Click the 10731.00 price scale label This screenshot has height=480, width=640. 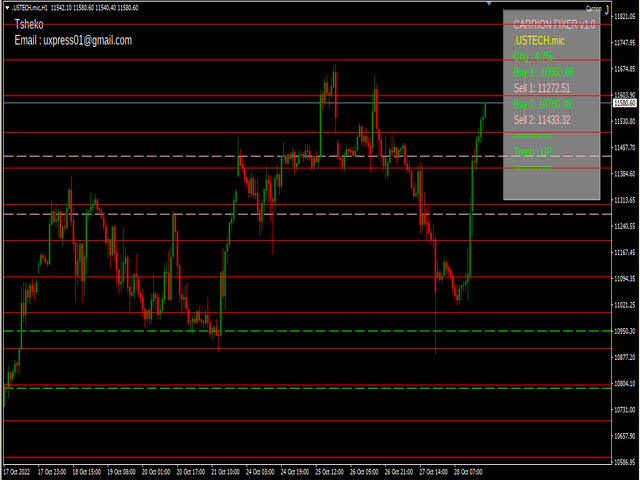point(625,410)
